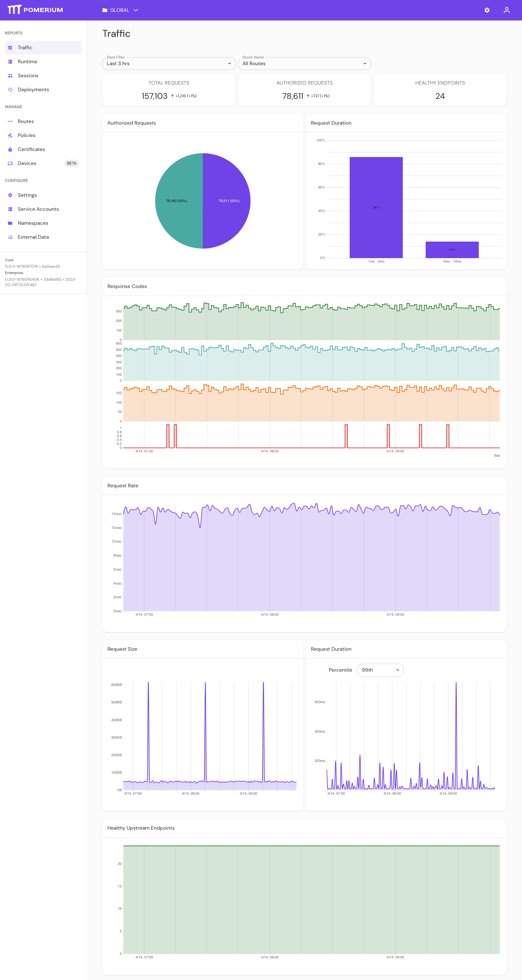Click the Healthy Upstream Endpoints heading

[141, 828]
